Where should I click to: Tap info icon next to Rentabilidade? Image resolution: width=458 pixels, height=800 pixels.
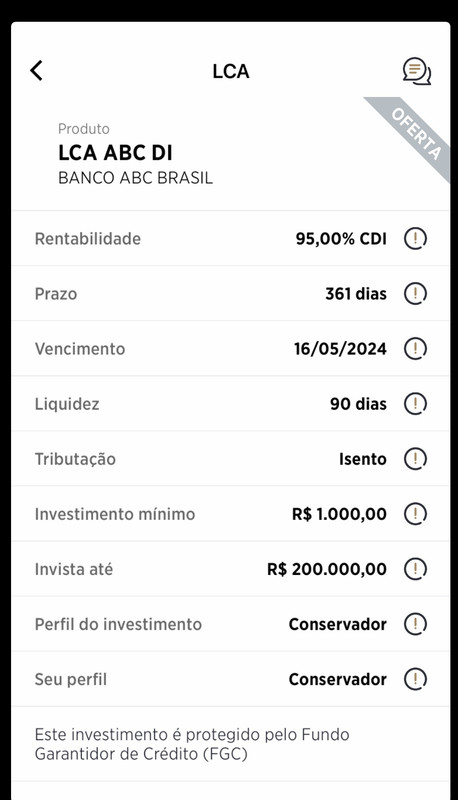pos(415,238)
